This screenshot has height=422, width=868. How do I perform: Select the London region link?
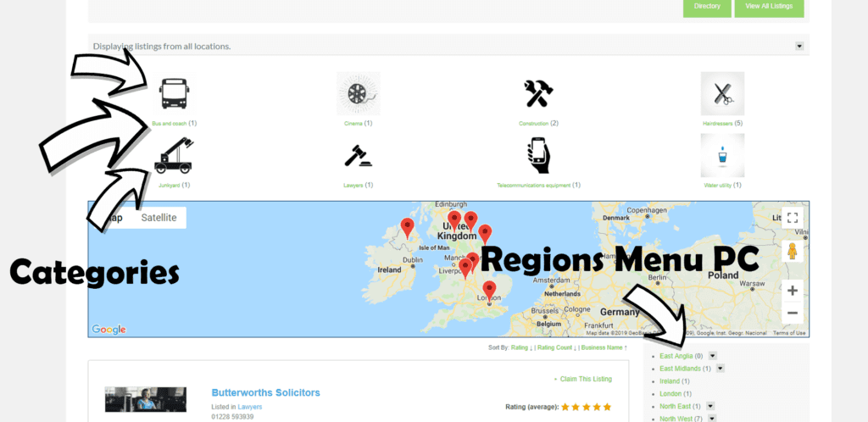(x=670, y=394)
